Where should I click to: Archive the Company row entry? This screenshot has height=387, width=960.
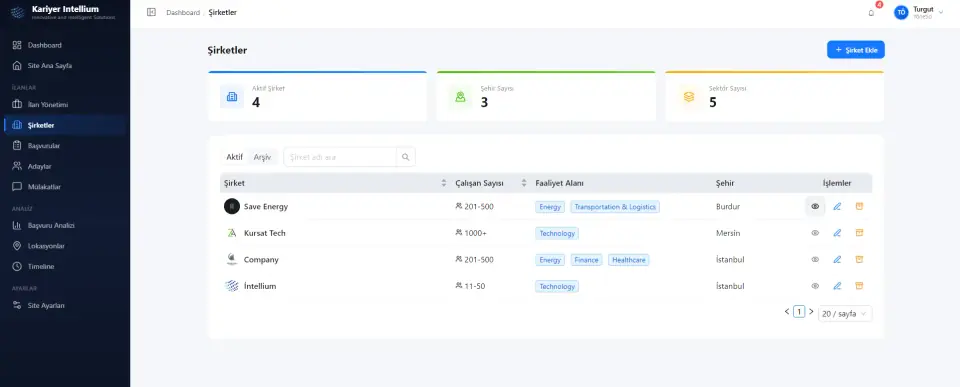pos(859,259)
